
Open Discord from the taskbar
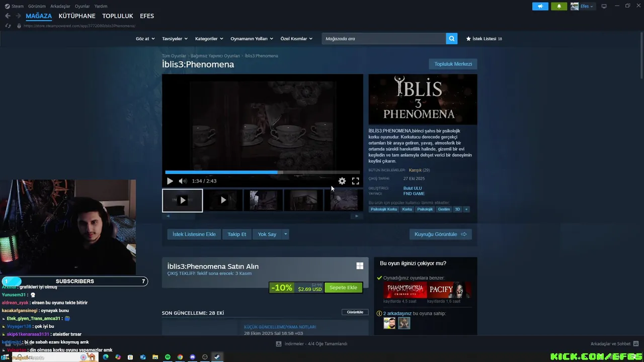[193, 357]
